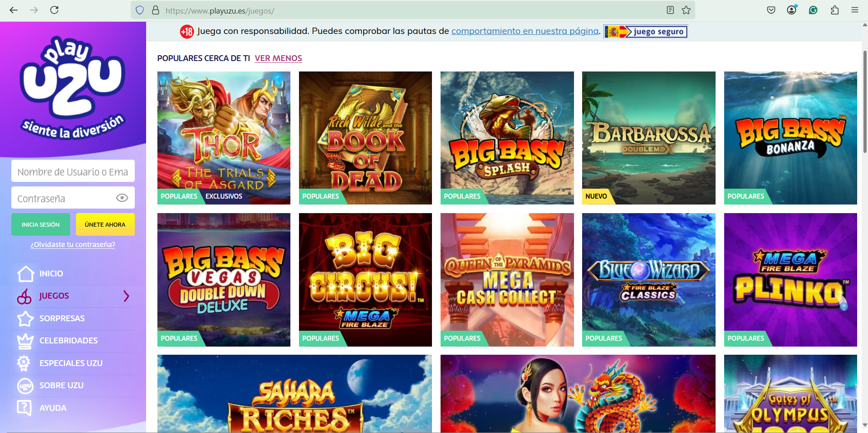The width and height of the screenshot is (868, 433).
Task: Click the Grammarly extension icon
Action: click(813, 10)
